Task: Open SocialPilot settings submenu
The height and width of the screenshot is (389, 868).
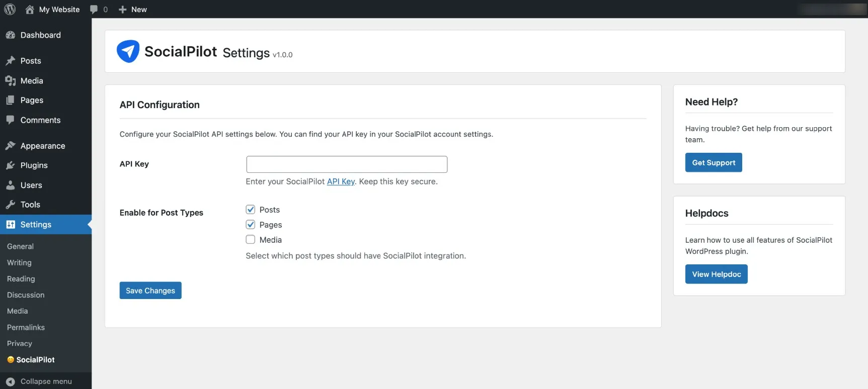Action: pos(35,360)
